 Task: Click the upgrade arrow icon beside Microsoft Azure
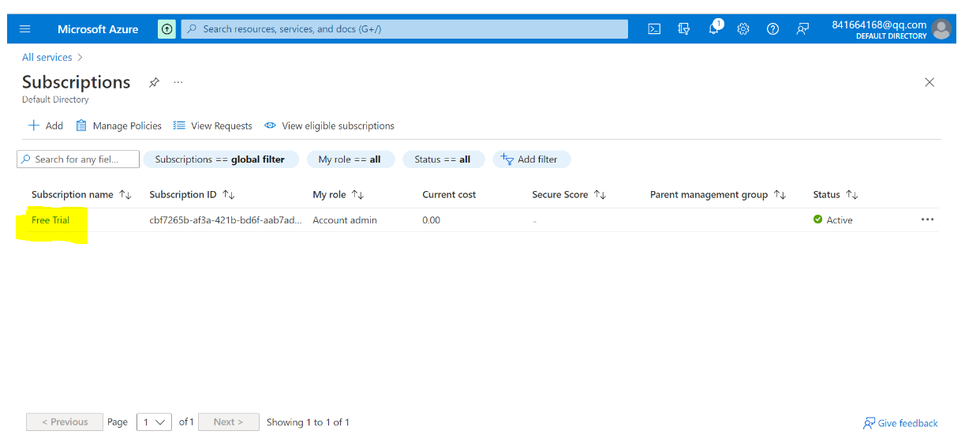[166, 29]
